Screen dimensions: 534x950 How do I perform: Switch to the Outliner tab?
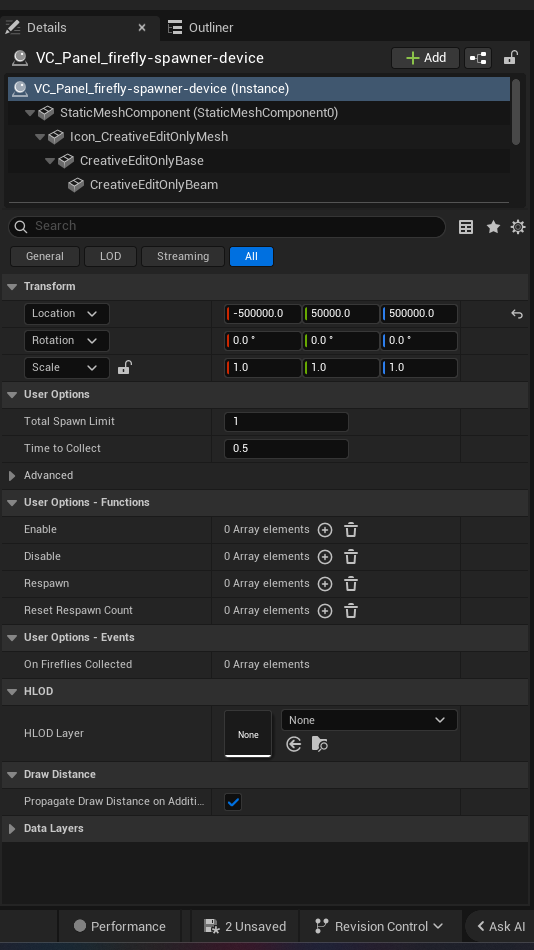[x=201, y=28]
